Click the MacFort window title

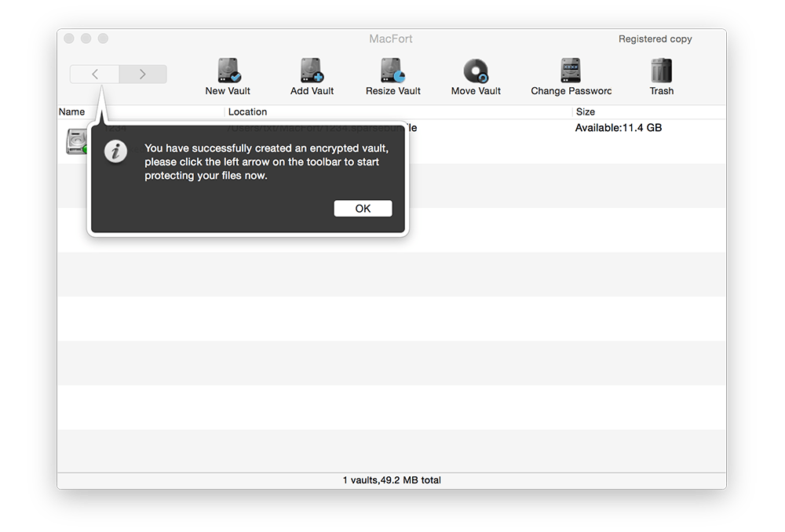click(390, 39)
